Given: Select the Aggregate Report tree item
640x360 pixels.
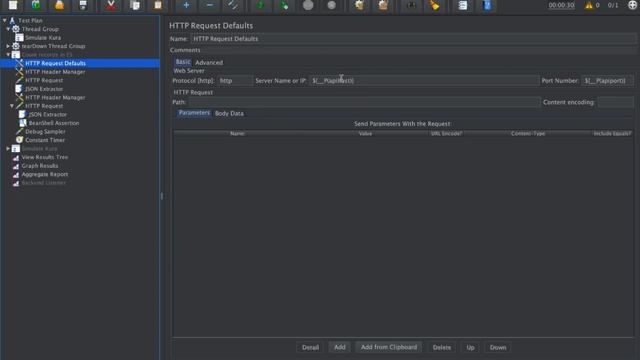Looking at the screenshot, I should click(44, 174).
